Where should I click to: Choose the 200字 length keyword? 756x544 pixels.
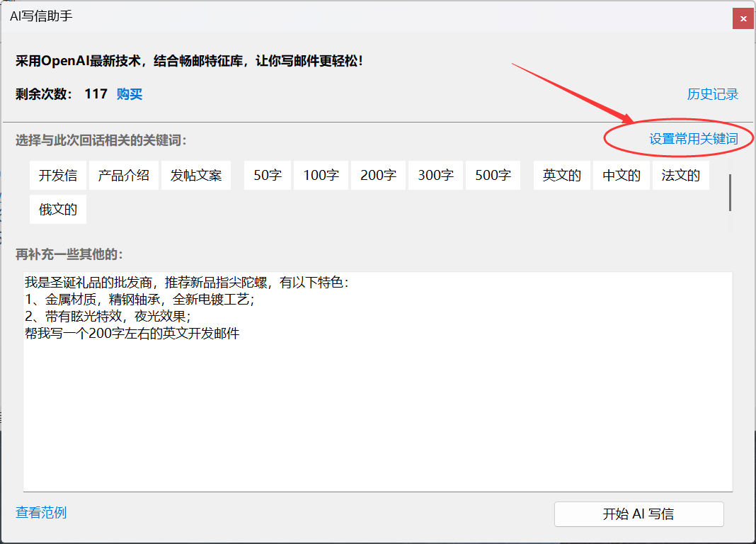pyautogui.click(x=379, y=175)
